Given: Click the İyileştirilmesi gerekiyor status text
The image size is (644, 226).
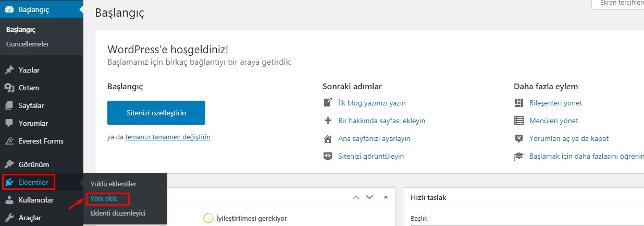Looking at the screenshot, I should coord(252,218).
